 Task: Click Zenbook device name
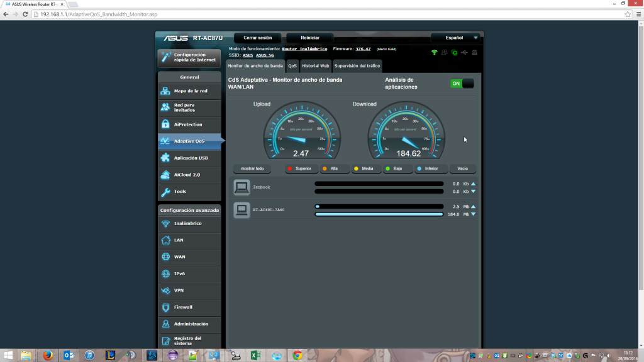pos(261,187)
